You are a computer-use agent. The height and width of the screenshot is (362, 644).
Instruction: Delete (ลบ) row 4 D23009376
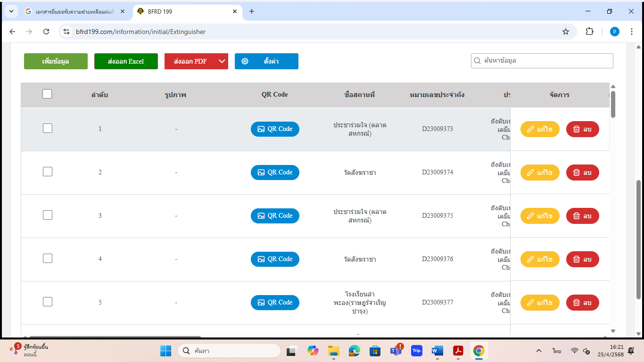pos(582,259)
